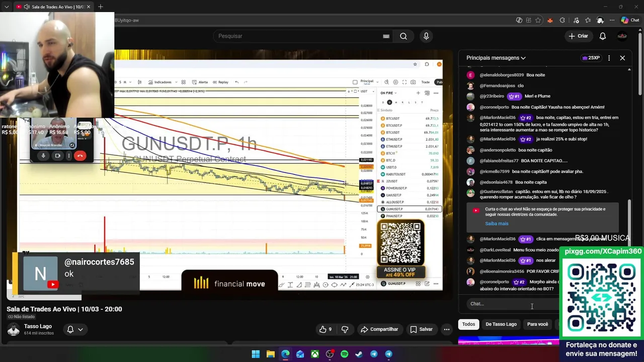Image resolution: width=644 pixels, height=362 pixels.
Task: Expand Principais mensagens chat mode dropdown
Action: point(496,58)
